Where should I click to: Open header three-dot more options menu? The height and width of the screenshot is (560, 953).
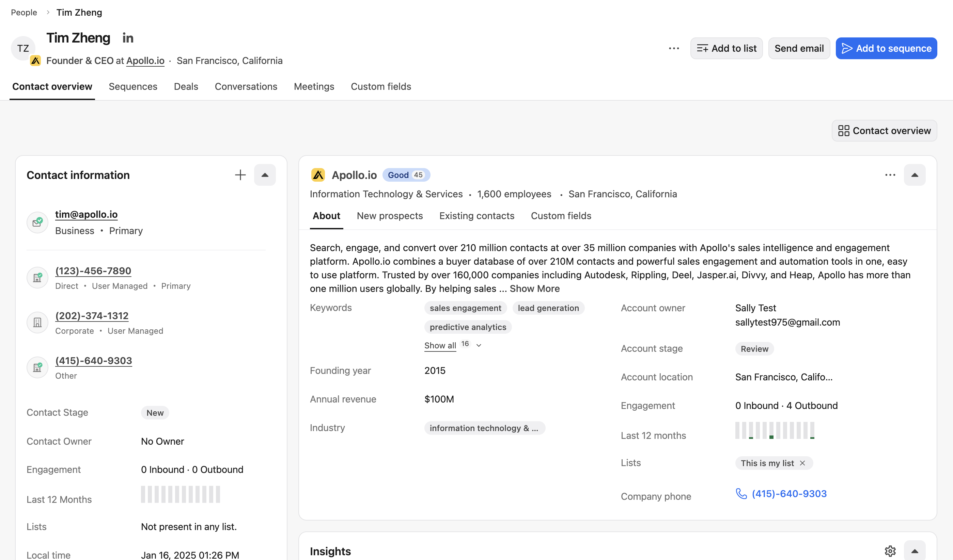[674, 48]
